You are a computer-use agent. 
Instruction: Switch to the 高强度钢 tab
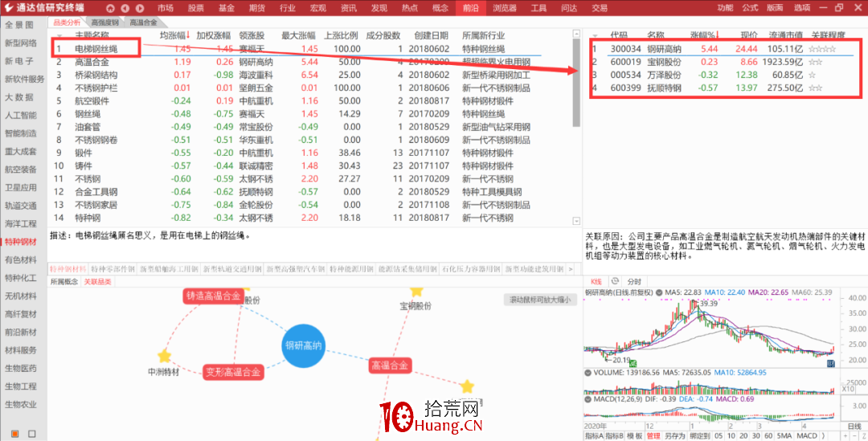point(105,22)
